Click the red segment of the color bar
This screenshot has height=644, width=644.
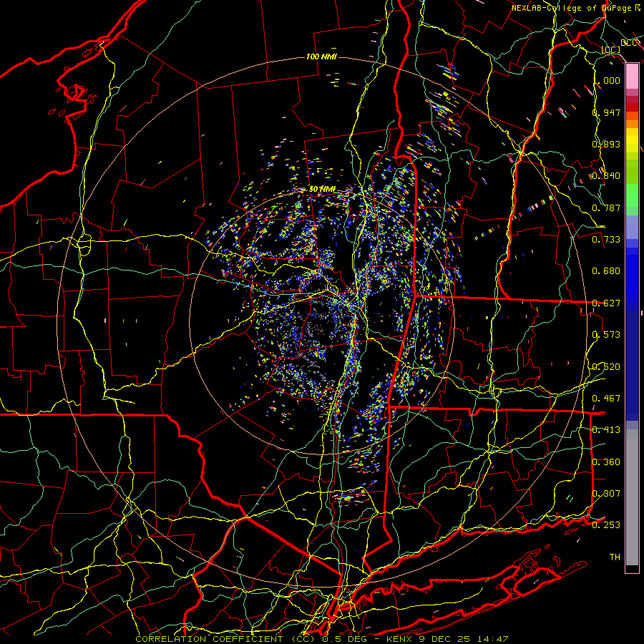pyautogui.click(x=632, y=107)
